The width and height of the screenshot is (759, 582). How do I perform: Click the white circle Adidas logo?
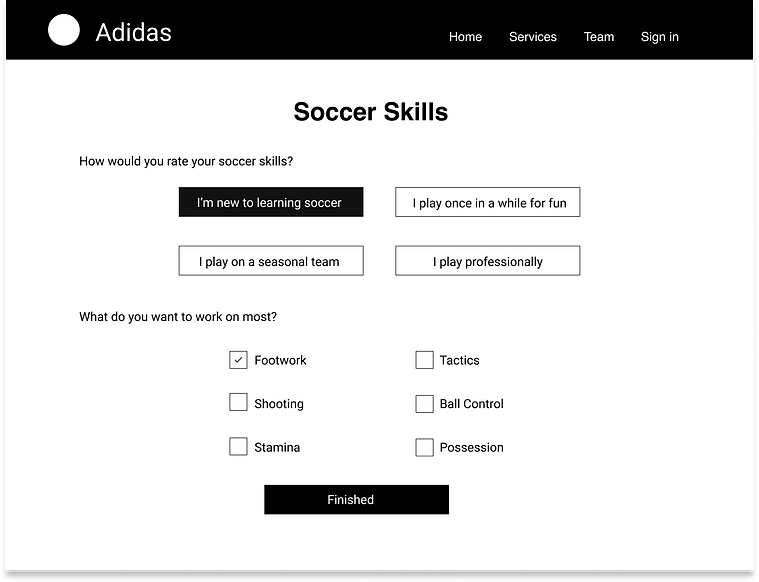[x=64, y=30]
